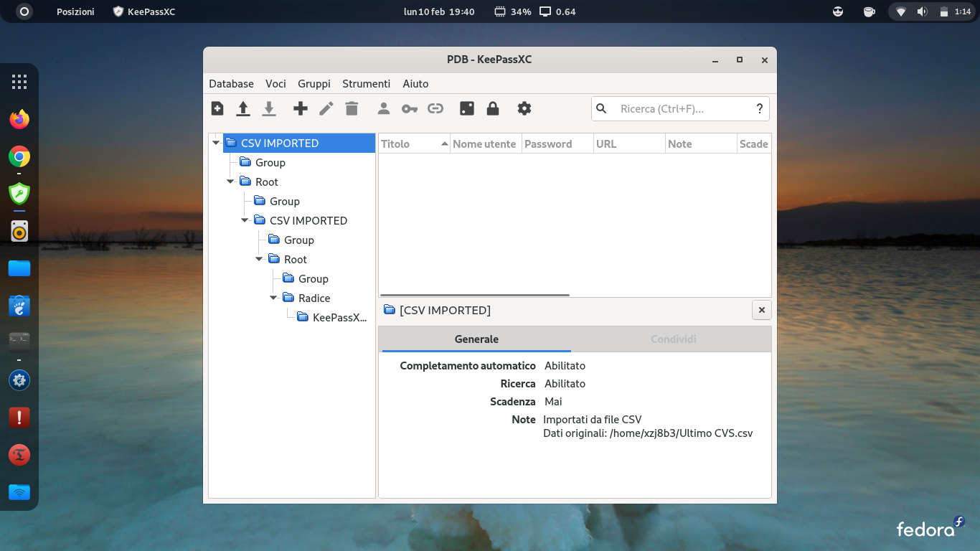Click inside the Ricerca search field
Image resolution: width=980 pixels, height=551 pixels.
click(x=674, y=108)
